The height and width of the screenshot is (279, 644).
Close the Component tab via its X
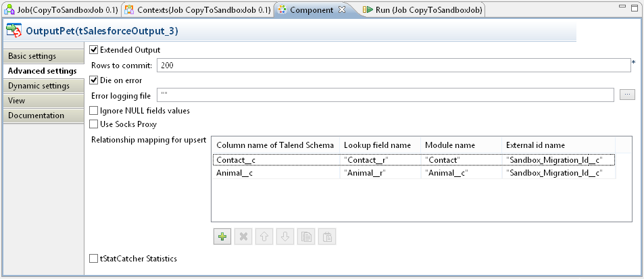(x=341, y=10)
